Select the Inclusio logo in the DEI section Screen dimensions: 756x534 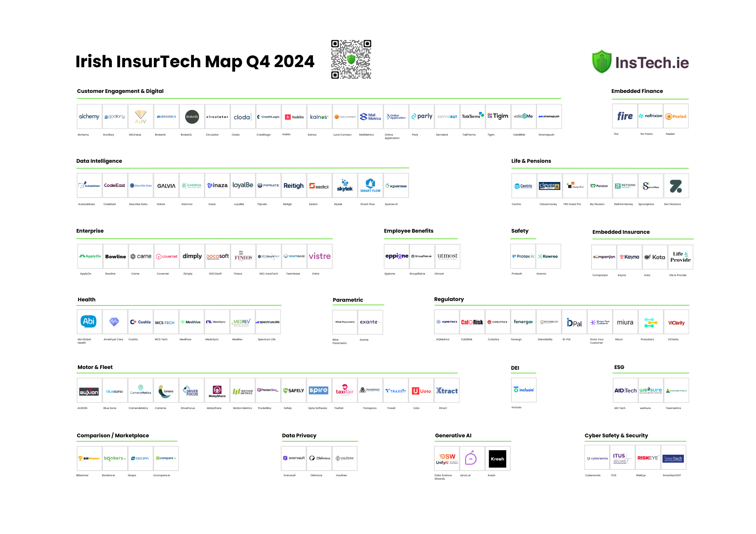524,390
